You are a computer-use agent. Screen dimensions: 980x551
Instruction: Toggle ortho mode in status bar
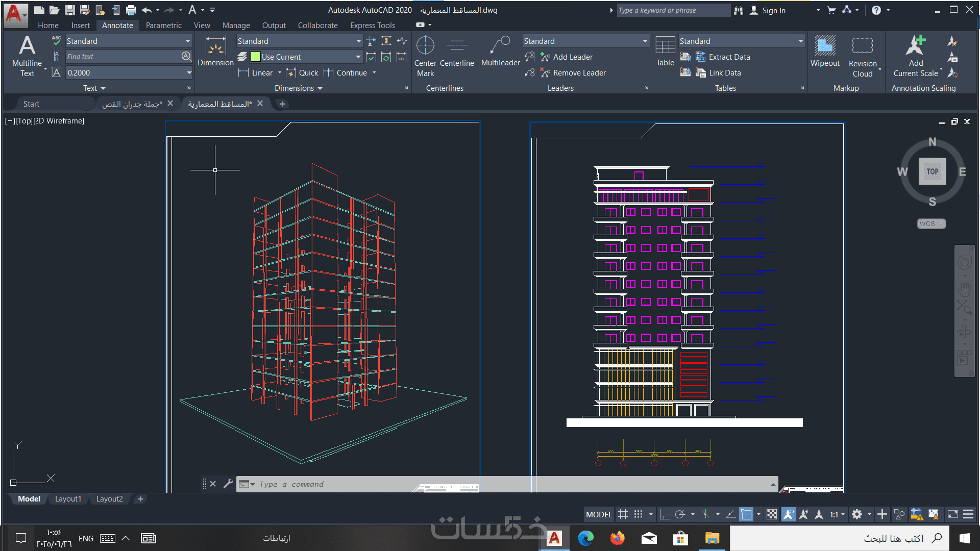(664, 514)
